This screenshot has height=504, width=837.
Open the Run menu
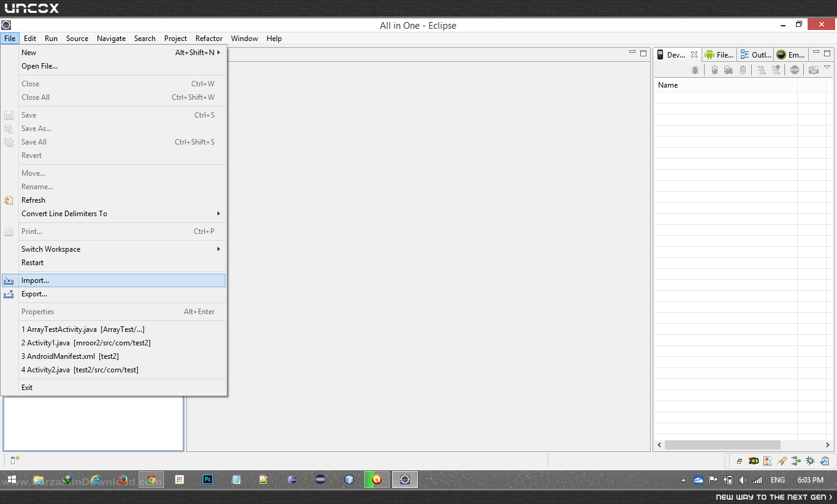click(51, 39)
